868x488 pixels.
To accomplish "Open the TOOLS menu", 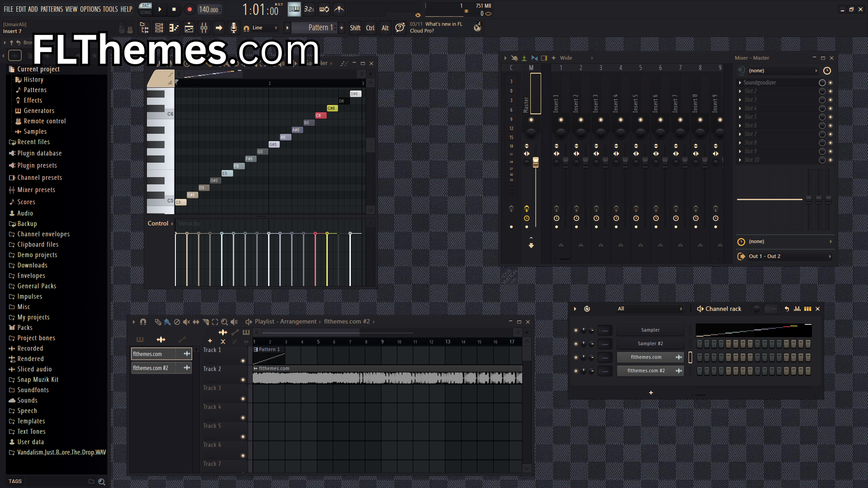I will point(110,9).
